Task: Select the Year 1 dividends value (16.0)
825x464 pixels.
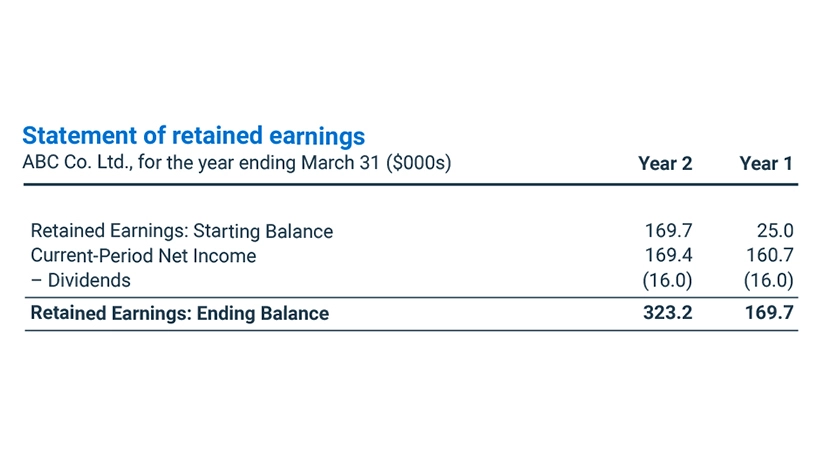Action: 768,280
